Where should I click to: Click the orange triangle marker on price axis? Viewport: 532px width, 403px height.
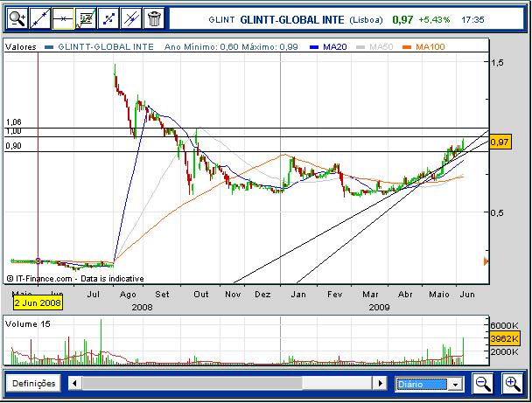click(x=486, y=261)
